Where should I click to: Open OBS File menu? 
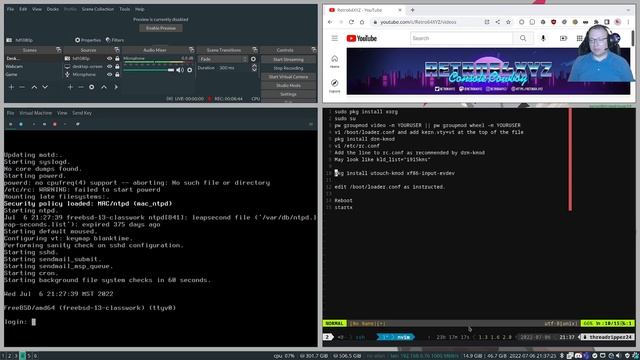(11, 9)
